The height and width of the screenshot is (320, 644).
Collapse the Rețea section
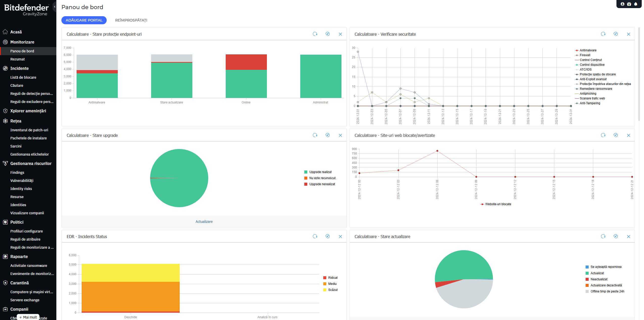[x=16, y=121]
